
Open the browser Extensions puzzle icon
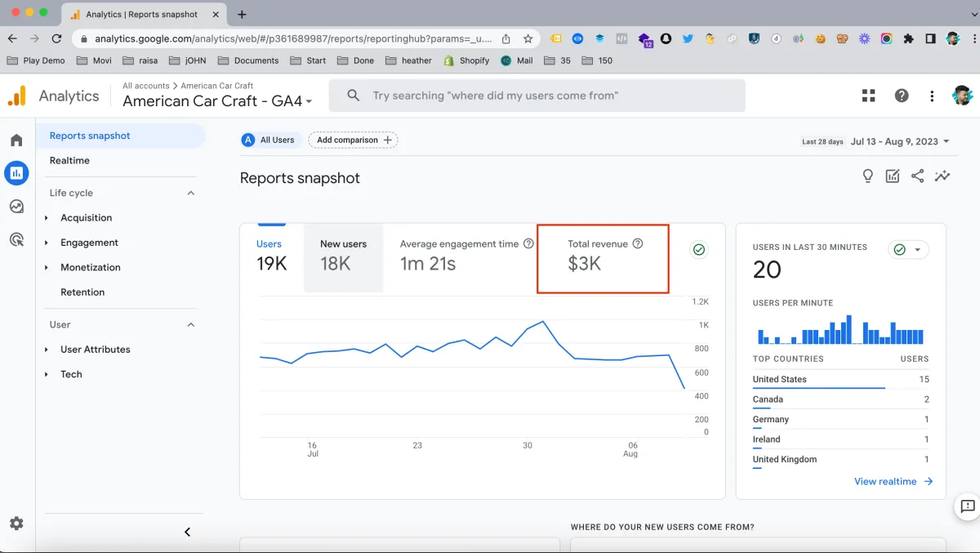(908, 38)
